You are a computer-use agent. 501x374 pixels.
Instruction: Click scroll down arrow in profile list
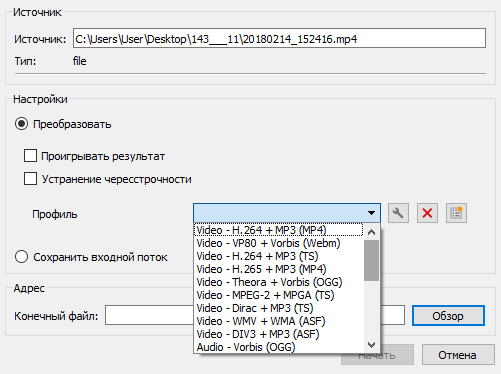[371, 345]
